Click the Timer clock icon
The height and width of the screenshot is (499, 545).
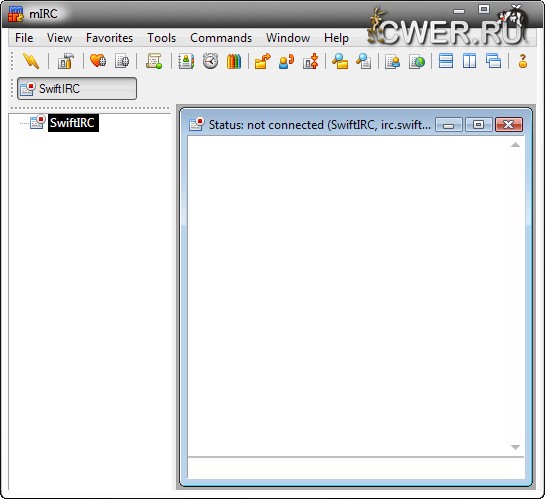(x=210, y=61)
